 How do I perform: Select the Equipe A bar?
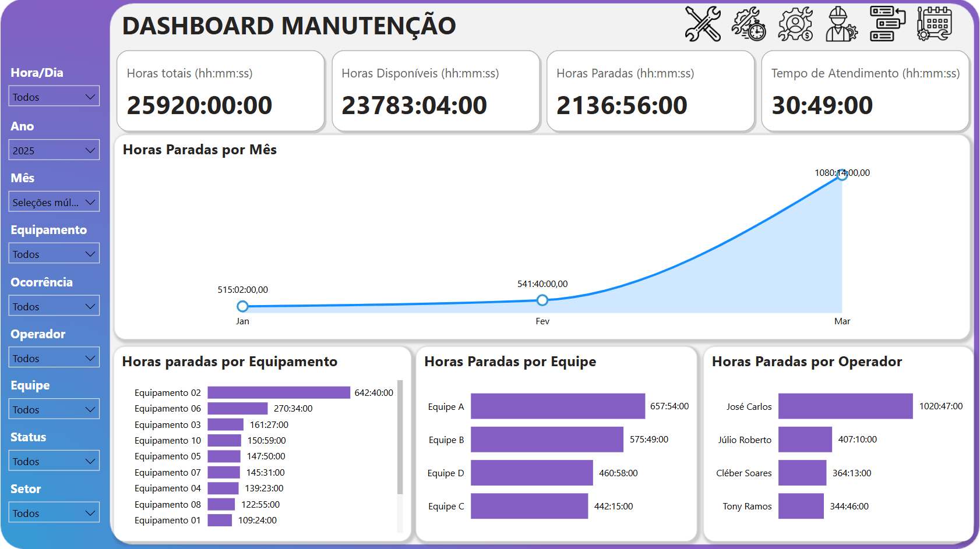558,406
